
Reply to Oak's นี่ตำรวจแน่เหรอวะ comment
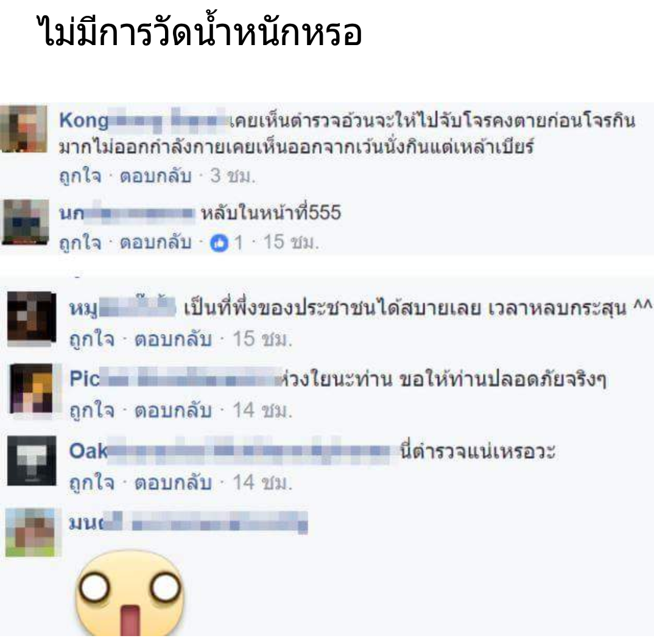pos(173,482)
